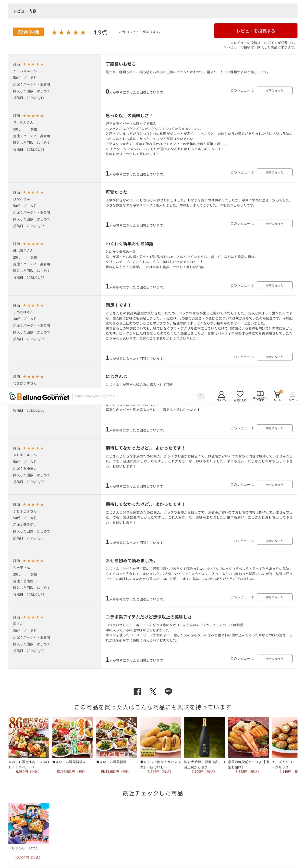Open favorites via the heart icon
Viewport: 304px width, 868px height.
[x=240, y=396]
